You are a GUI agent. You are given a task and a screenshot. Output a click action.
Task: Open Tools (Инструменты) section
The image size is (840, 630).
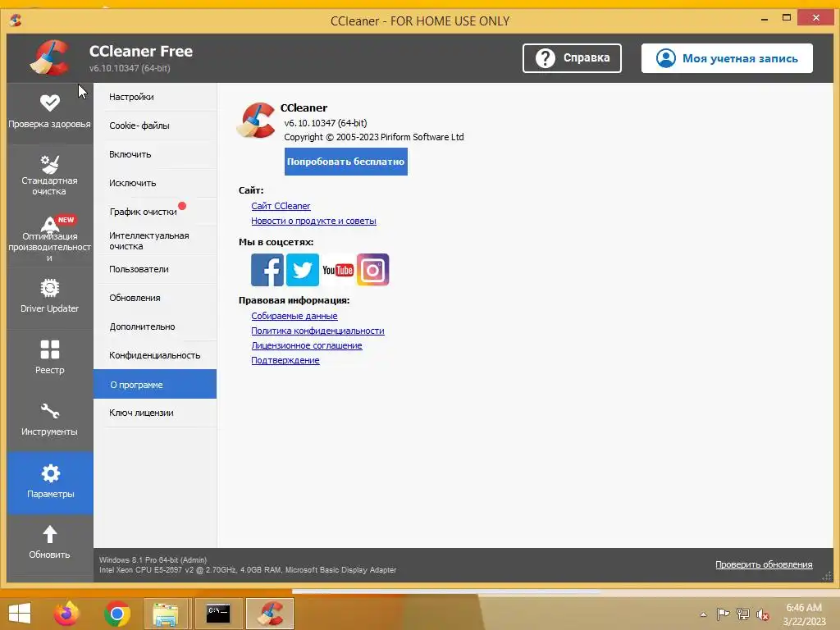(50, 419)
